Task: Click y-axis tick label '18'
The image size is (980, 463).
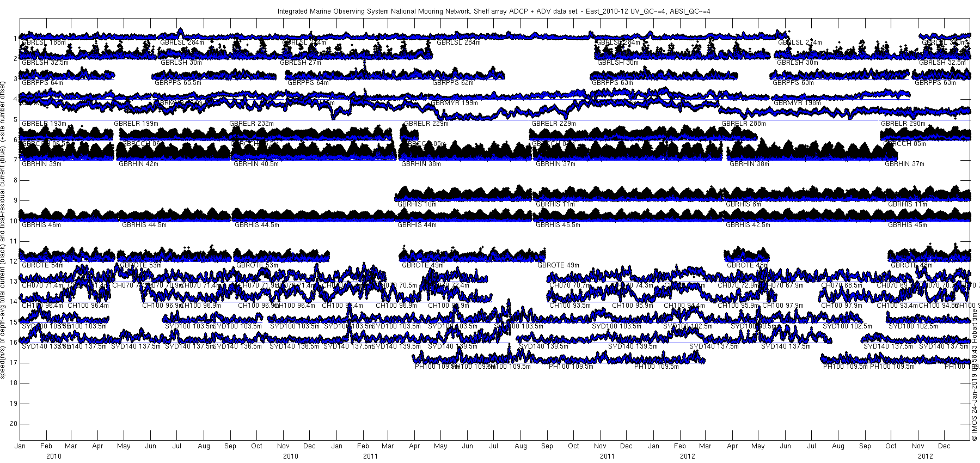Action: pos(13,383)
